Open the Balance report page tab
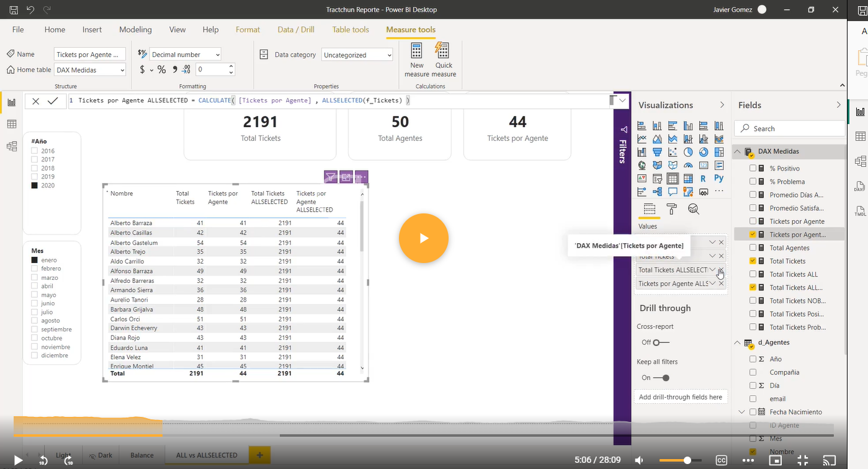The image size is (868, 469). tap(142, 455)
